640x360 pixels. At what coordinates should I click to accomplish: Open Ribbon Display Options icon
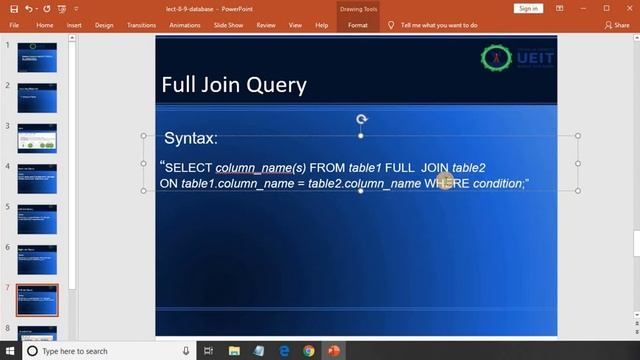click(x=560, y=9)
